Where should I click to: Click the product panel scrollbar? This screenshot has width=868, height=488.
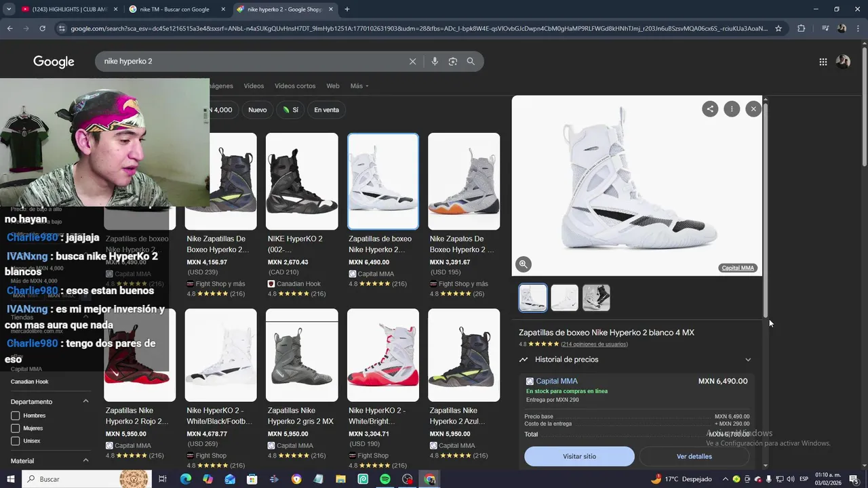click(765, 210)
